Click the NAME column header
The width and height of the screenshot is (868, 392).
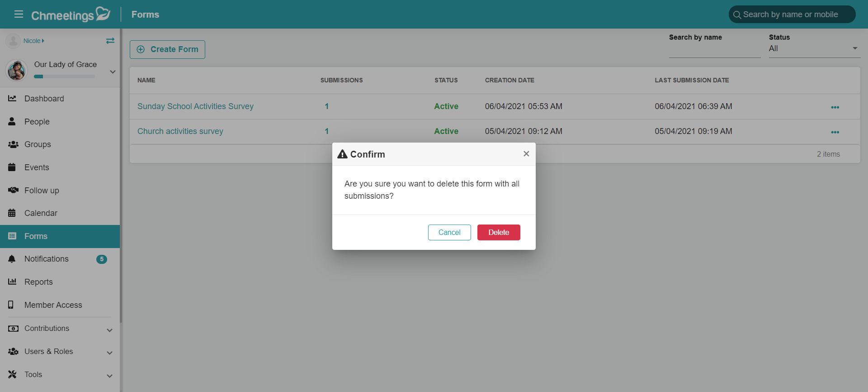[146, 80]
